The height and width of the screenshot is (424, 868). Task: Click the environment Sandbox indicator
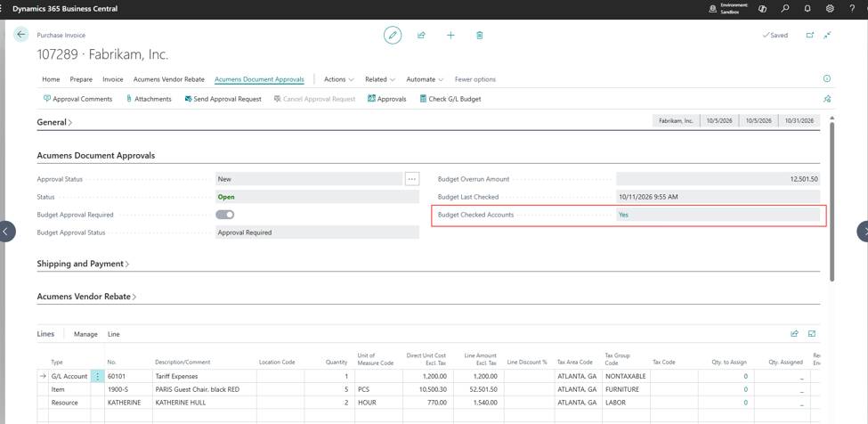pyautogui.click(x=729, y=9)
